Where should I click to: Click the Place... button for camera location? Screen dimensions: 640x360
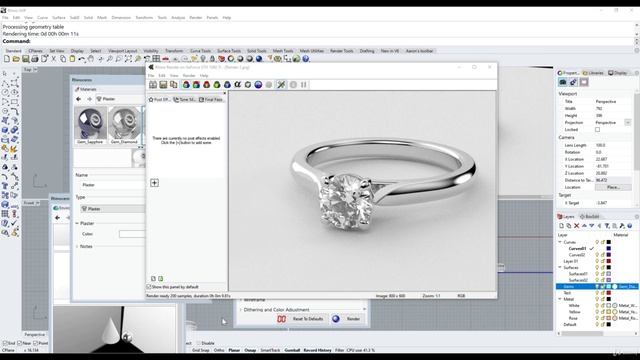(613, 187)
